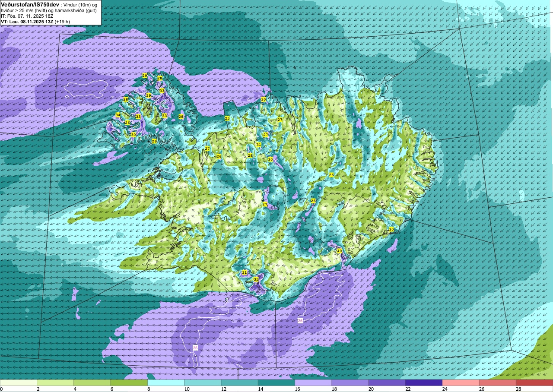553x392 pixels.
Task: Click the 'IT: Fös. 07. 11. 2025 18Z' line
Action: coord(27,16)
